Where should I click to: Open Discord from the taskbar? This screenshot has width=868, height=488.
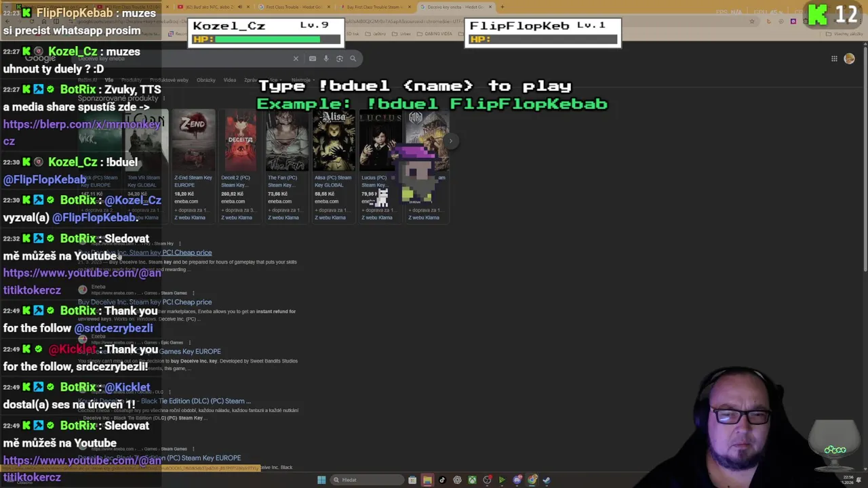[517, 480]
